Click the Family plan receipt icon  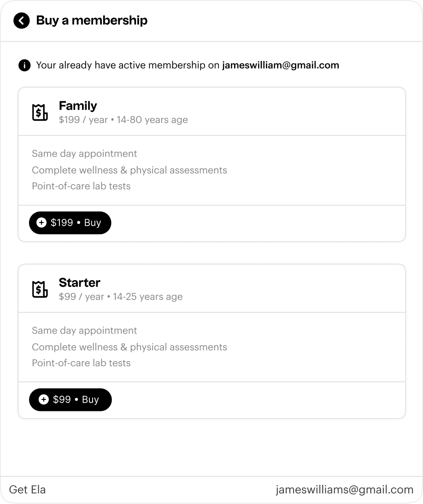(40, 112)
